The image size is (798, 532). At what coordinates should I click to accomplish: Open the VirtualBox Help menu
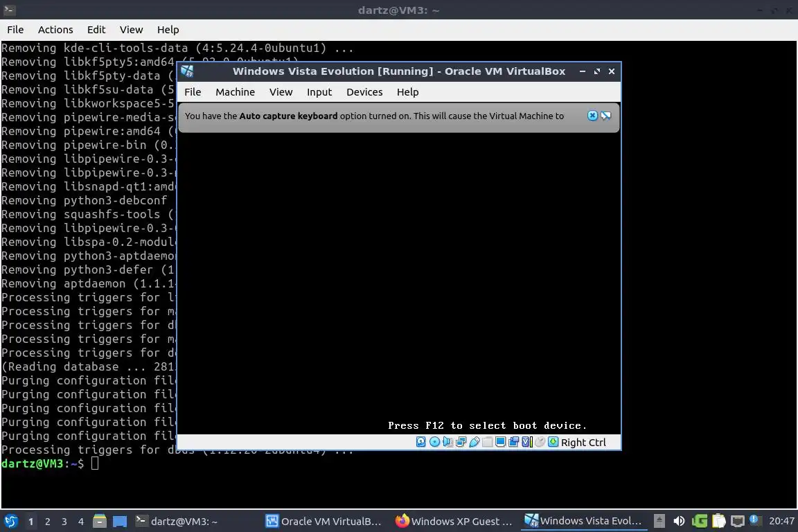(x=407, y=92)
